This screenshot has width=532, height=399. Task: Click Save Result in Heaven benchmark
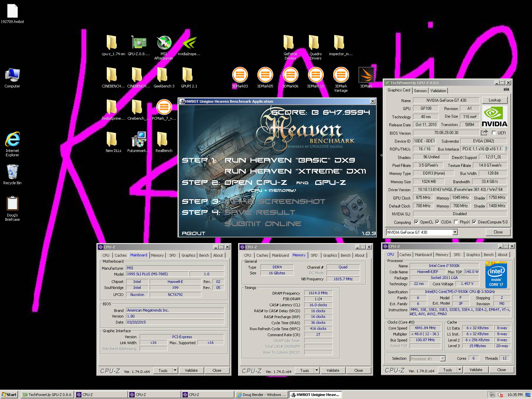[x=260, y=212]
